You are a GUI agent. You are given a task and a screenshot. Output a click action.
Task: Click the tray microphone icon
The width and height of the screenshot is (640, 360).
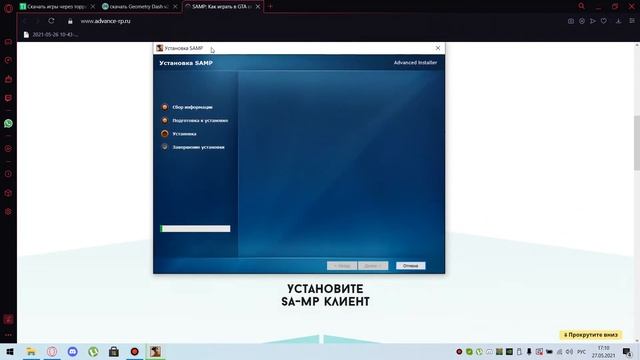[x=529, y=351]
